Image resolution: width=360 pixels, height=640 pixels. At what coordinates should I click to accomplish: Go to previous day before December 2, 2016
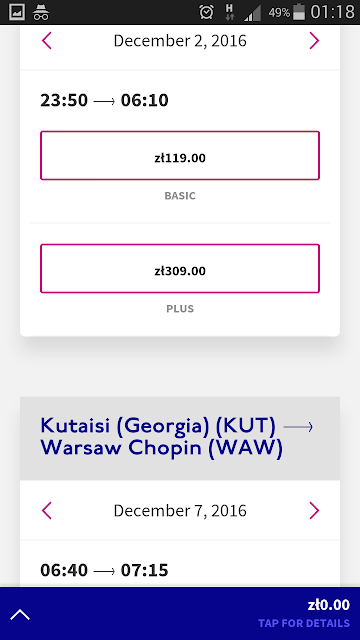coord(47,41)
